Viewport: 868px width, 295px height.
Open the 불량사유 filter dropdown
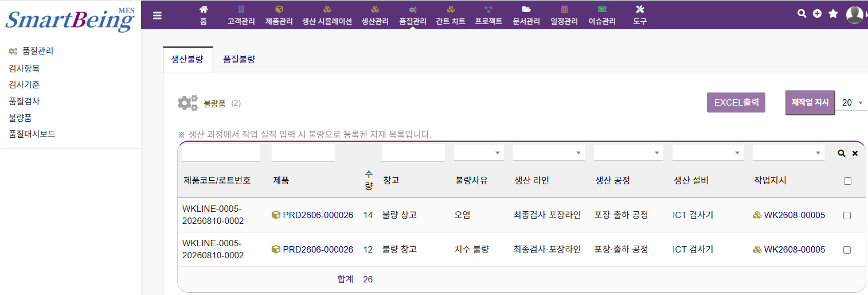point(479,153)
